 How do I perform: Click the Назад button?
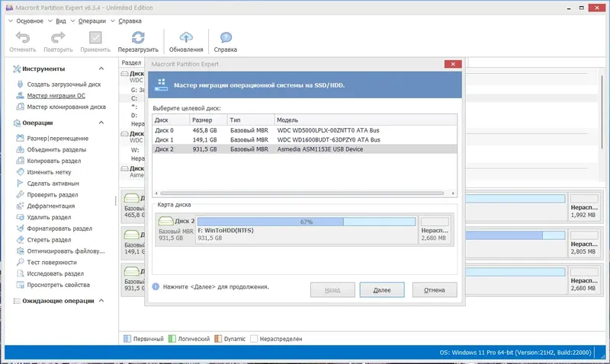pos(332,290)
